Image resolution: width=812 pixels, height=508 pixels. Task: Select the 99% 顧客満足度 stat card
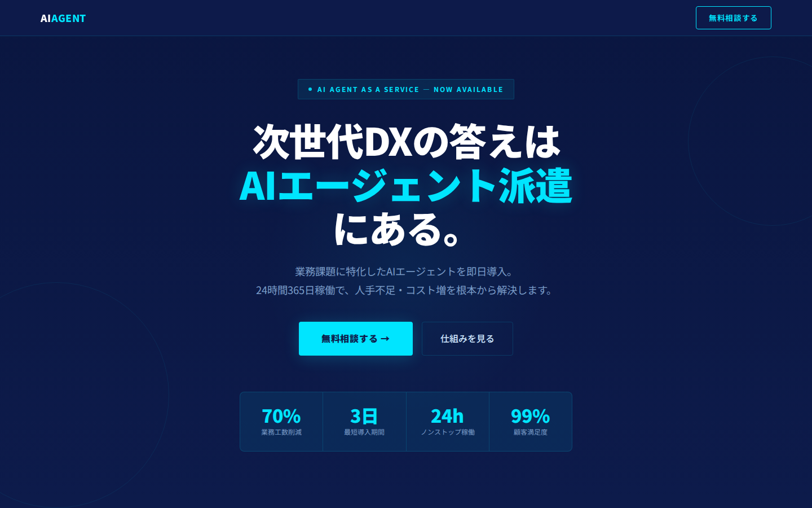531,422
